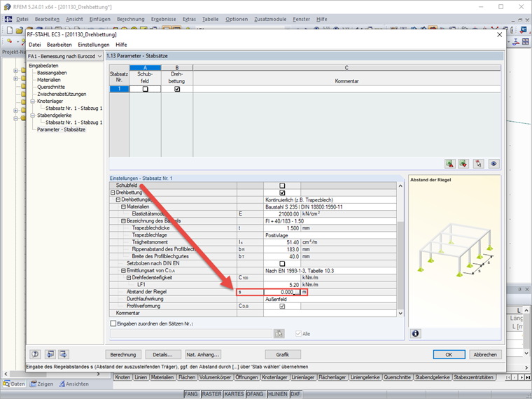Collapse the Bezeichnung des Bauteils row
Viewport: 532px width, 399px height.
point(123,221)
